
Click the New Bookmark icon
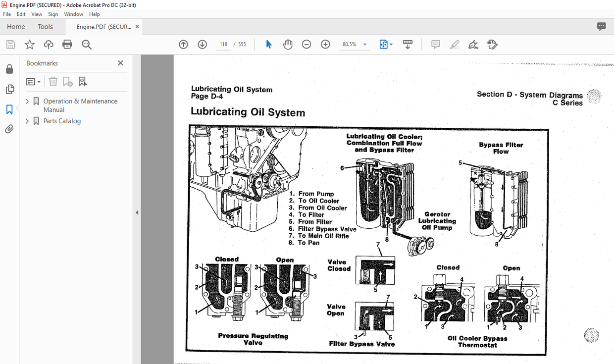(x=67, y=81)
